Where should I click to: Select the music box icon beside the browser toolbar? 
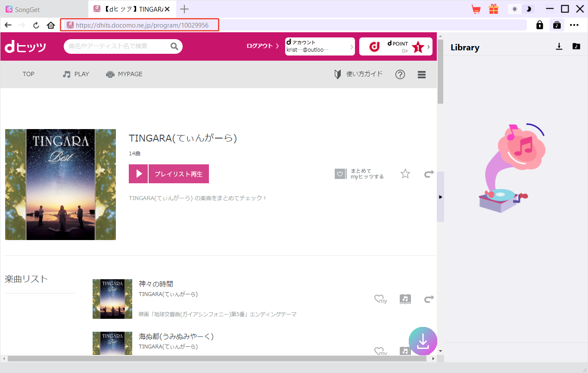click(557, 25)
